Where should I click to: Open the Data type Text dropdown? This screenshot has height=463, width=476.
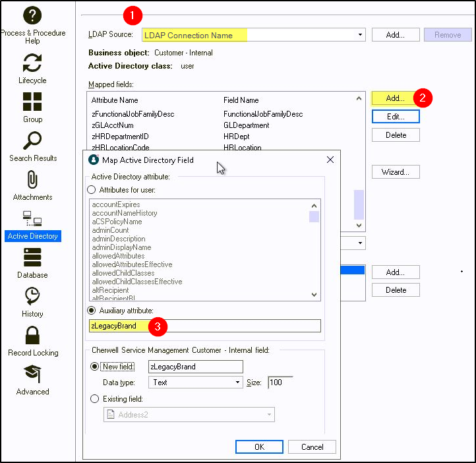point(238,382)
